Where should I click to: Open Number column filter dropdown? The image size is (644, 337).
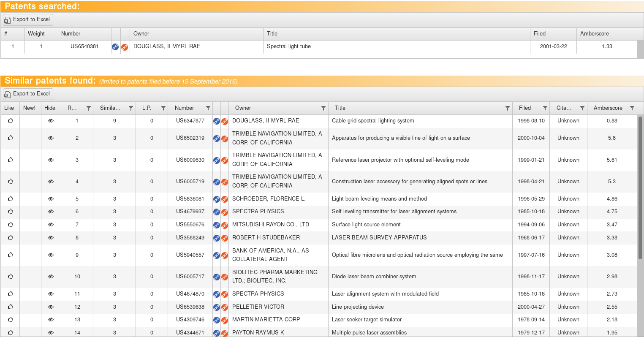click(x=208, y=109)
